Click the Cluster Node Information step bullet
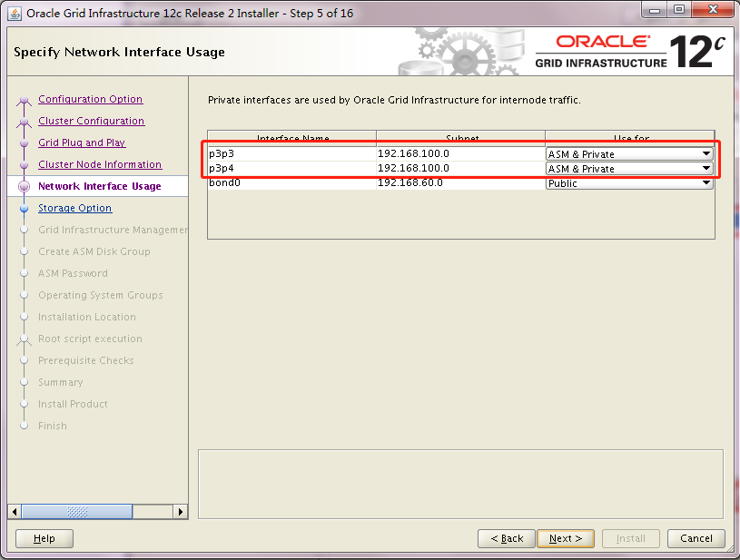 25,164
